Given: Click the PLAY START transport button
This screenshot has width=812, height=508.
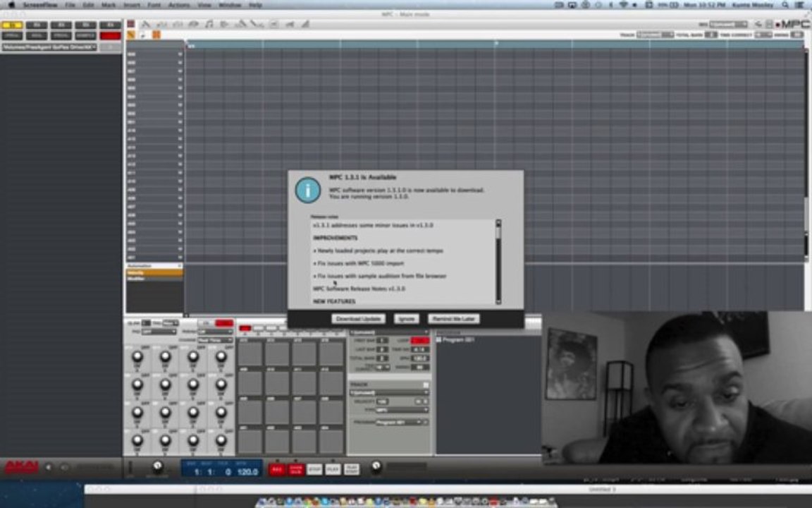Looking at the screenshot, I should tap(351, 470).
